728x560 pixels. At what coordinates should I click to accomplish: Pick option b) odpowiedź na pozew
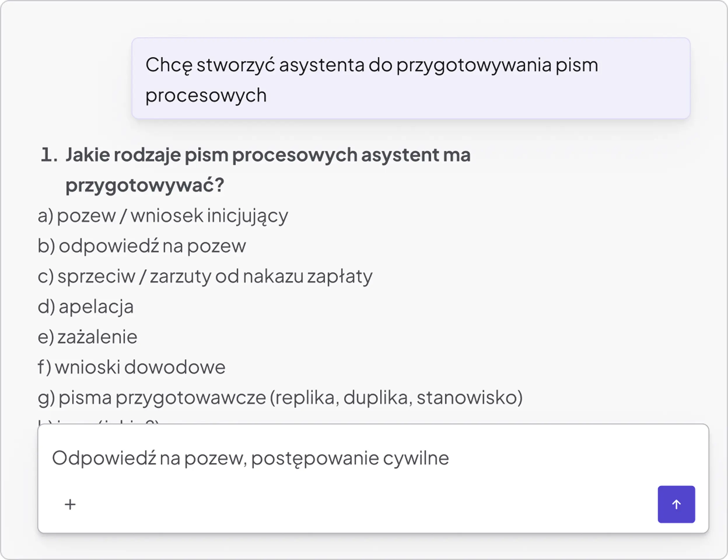tap(142, 246)
